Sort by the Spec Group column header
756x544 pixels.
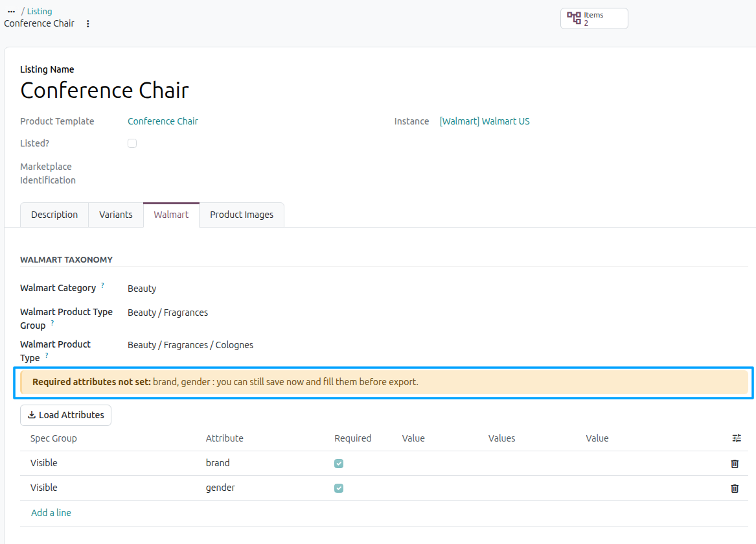point(54,438)
